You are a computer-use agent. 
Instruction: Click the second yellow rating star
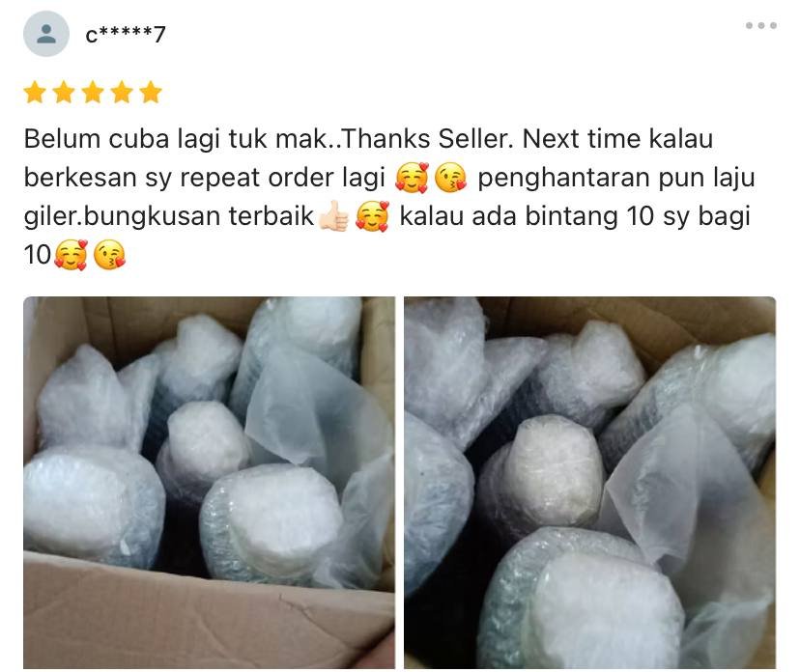tap(64, 93)
